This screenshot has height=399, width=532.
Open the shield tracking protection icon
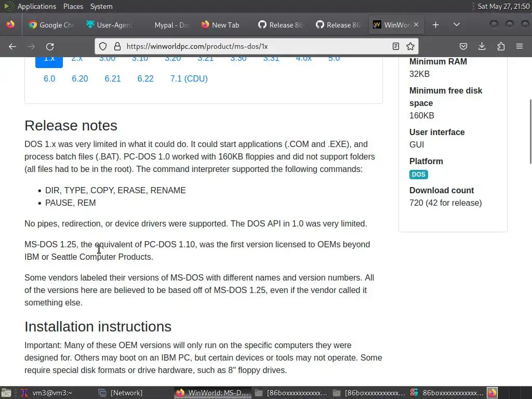click(103, 46)
